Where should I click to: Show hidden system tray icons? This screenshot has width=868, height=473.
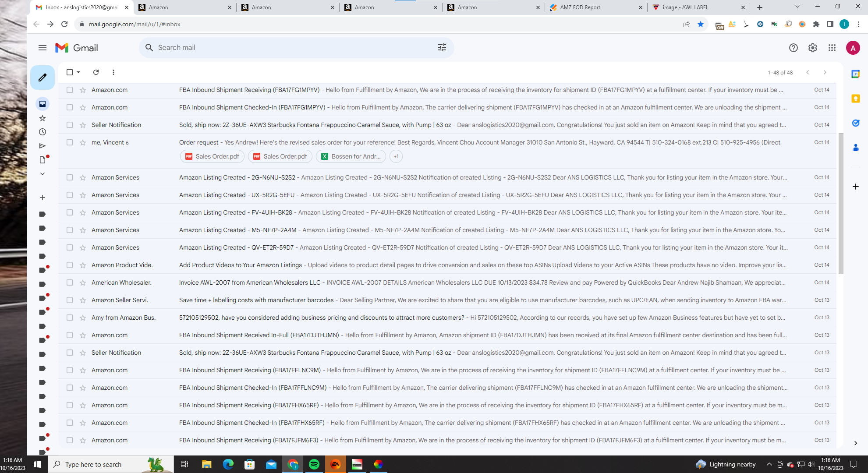[769, 464]
